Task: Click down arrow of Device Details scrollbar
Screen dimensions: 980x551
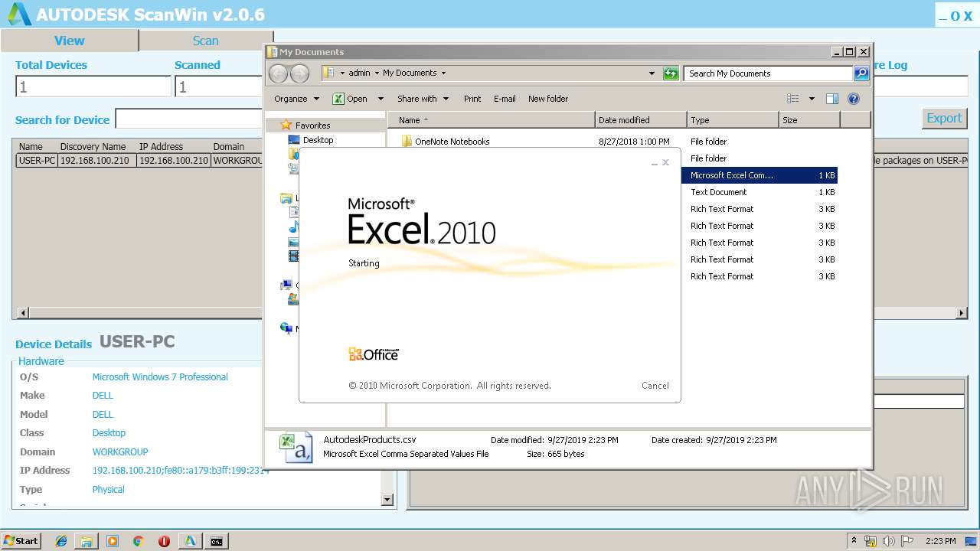Action: coord(387,500)
